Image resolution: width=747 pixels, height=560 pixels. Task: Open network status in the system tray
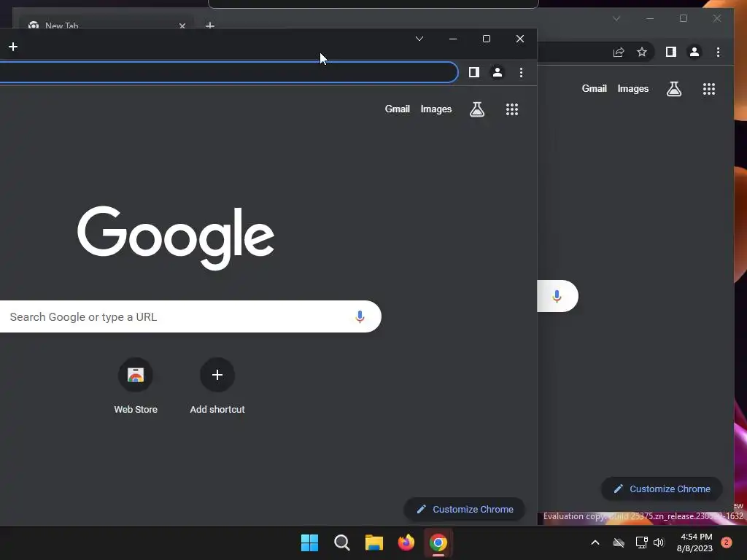tap(642, 542)
